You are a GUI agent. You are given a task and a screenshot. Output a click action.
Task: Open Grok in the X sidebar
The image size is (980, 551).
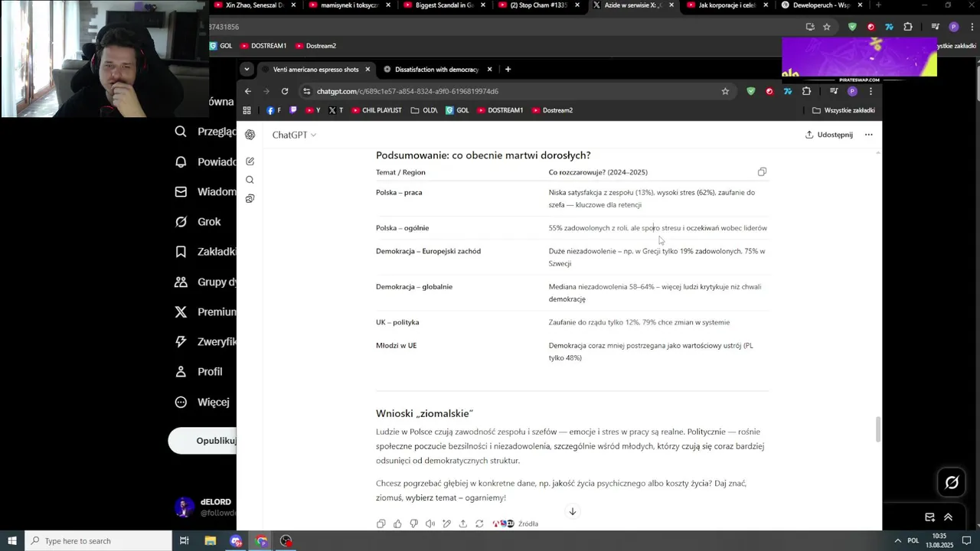(198, 222)
